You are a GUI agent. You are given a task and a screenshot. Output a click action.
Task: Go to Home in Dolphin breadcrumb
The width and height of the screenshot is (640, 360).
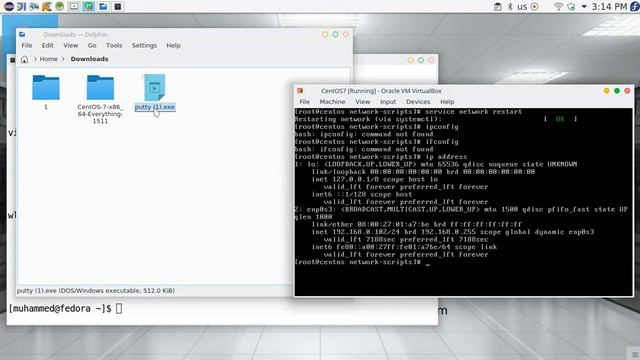(x=49, y=59)
